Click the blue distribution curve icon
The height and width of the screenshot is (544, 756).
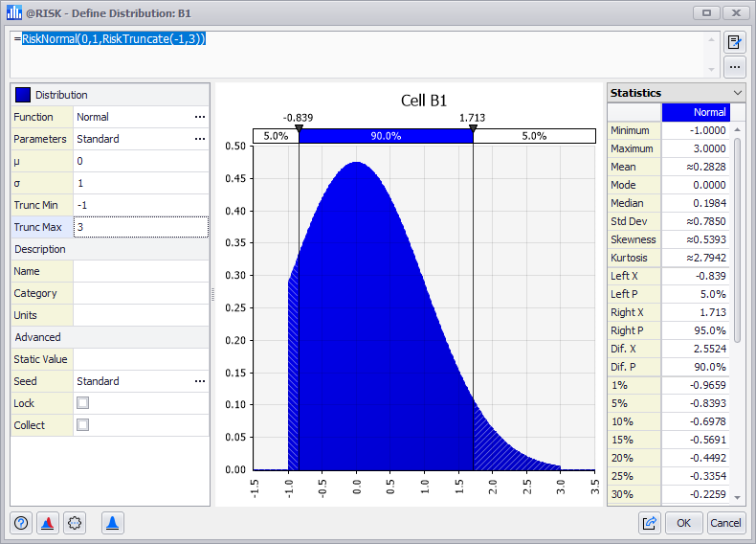coord(112,523)
